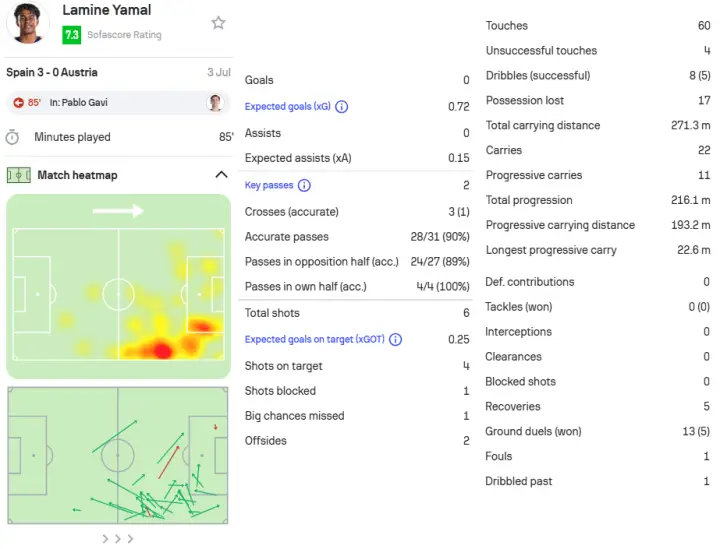Click the favorite star icon
The image size is (720, 549).
pos(218,22)
